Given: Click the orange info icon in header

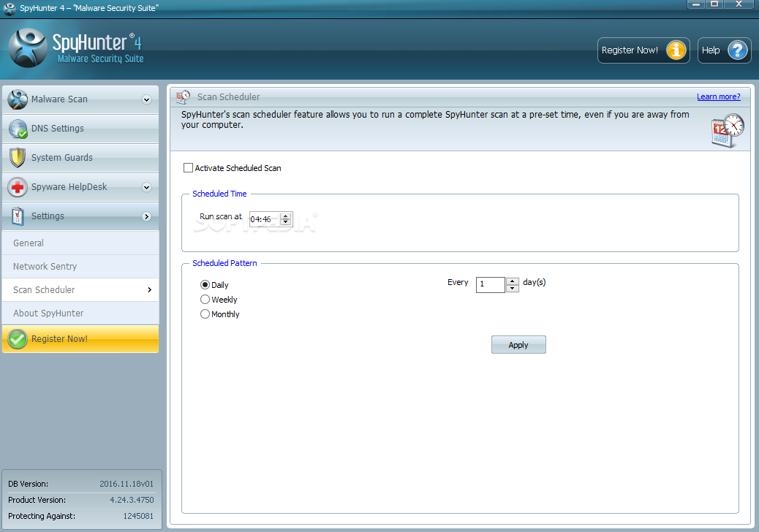Looking at the screenshot, I should point(676,50).
